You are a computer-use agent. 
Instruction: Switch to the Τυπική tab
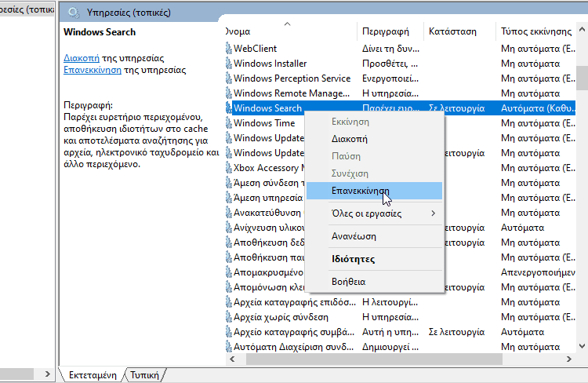pos(144,375)
